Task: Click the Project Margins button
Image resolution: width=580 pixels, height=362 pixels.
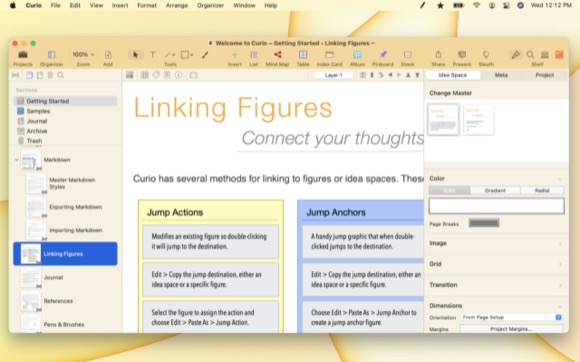Action: coord(511,329)
